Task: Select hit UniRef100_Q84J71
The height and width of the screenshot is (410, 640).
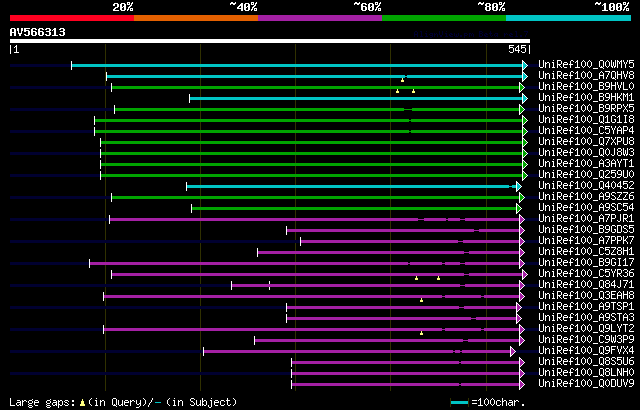Action: (586, 285)
